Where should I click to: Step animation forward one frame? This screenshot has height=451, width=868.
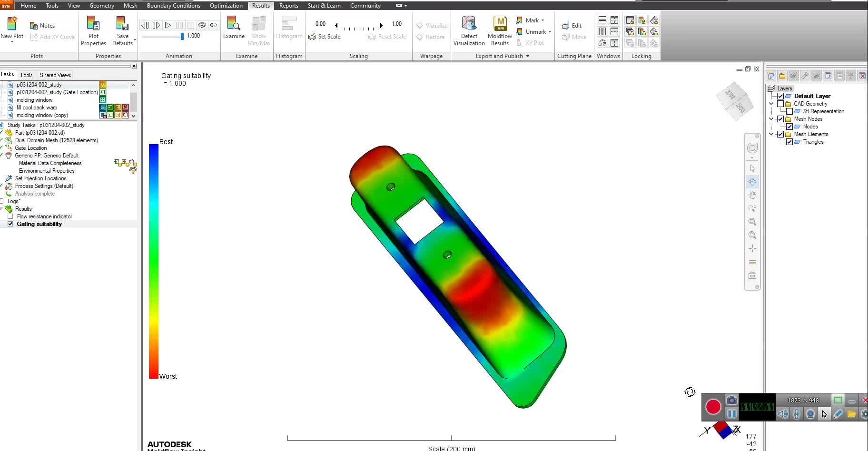coord(156,25)
